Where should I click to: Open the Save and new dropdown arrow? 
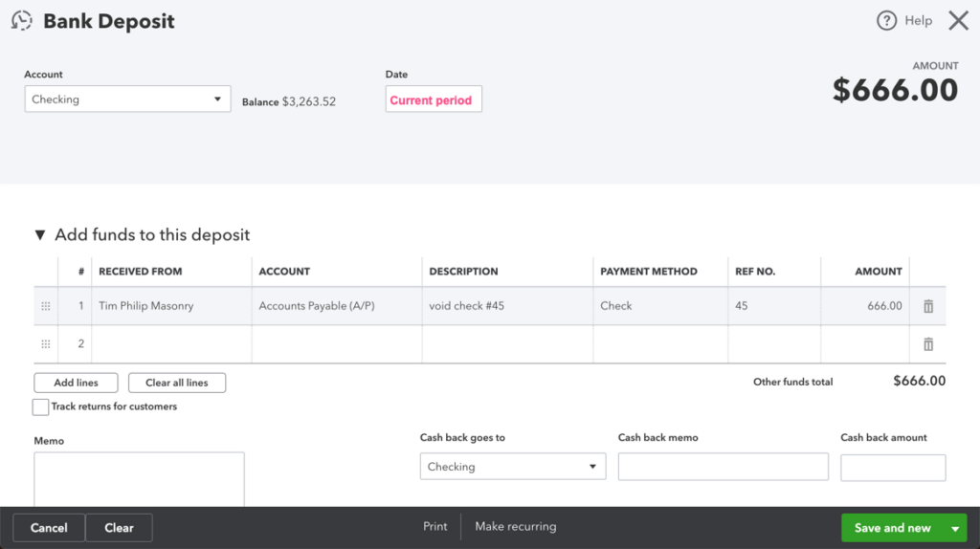pos(955,528)
